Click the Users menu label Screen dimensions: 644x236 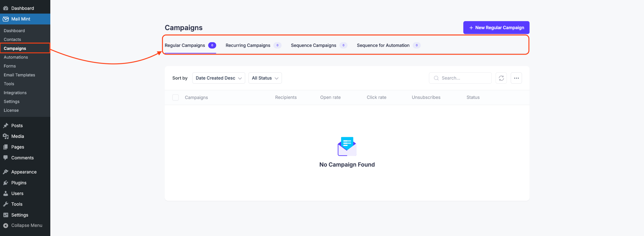pos(17,193)
